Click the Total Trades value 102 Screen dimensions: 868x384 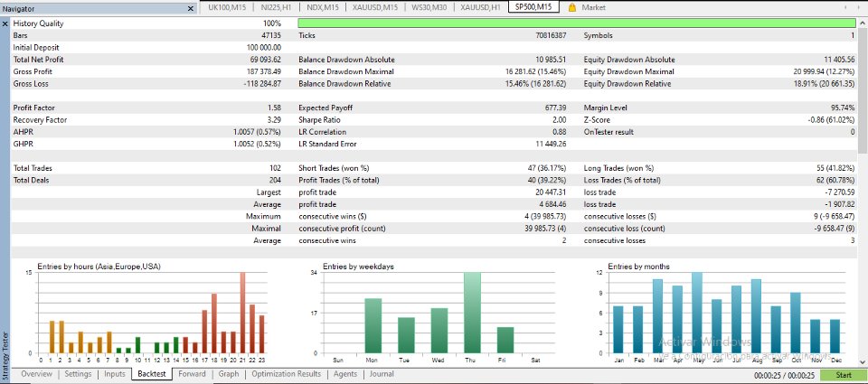pyautogui.click(x=275, y=168)
